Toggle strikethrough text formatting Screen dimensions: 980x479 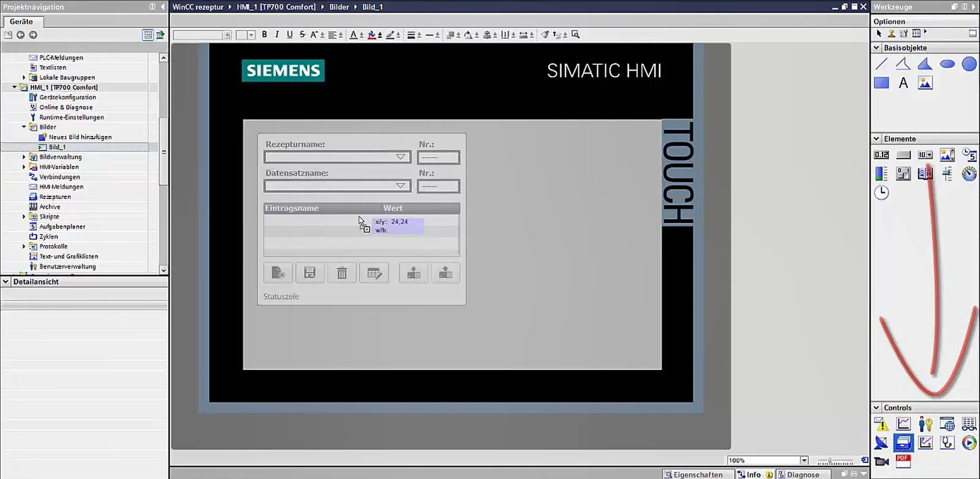(x=303, y=35)
